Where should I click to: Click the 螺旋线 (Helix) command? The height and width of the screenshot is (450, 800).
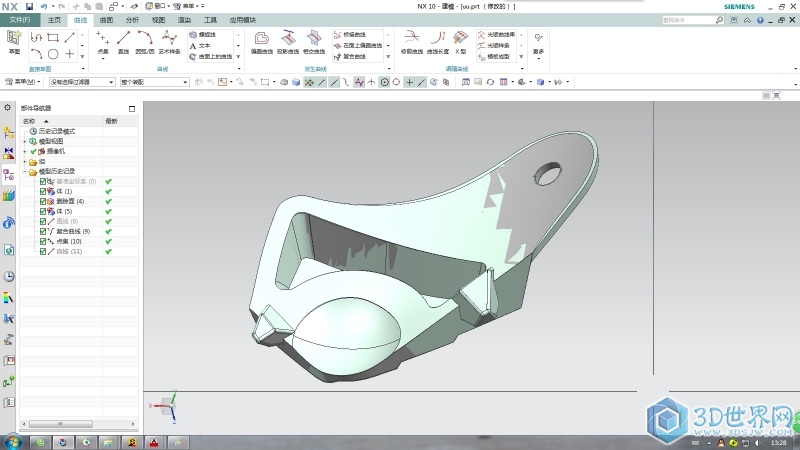tap(203, 35)
